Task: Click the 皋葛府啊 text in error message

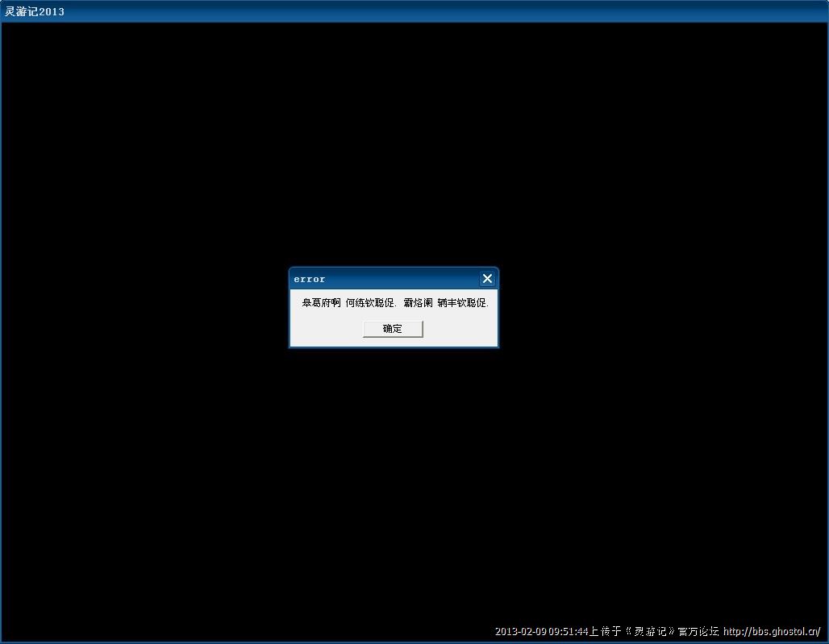Action: 321,304
